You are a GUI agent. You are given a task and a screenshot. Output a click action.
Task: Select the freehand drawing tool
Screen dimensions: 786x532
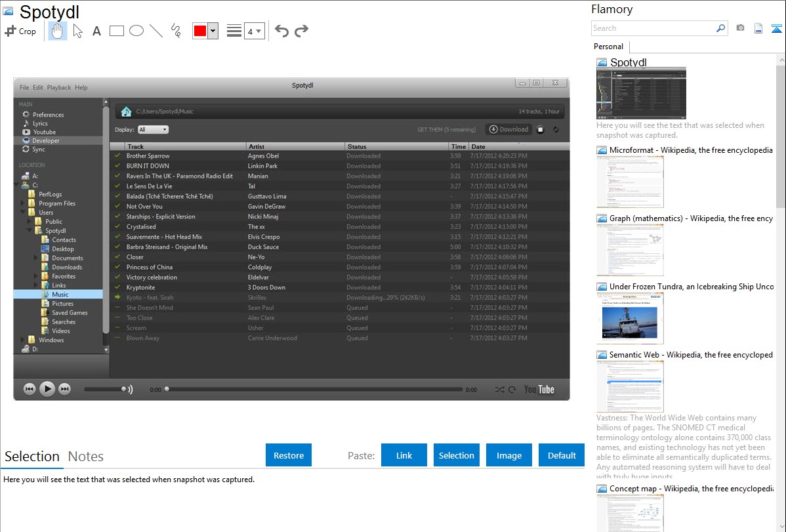[176, 31]
